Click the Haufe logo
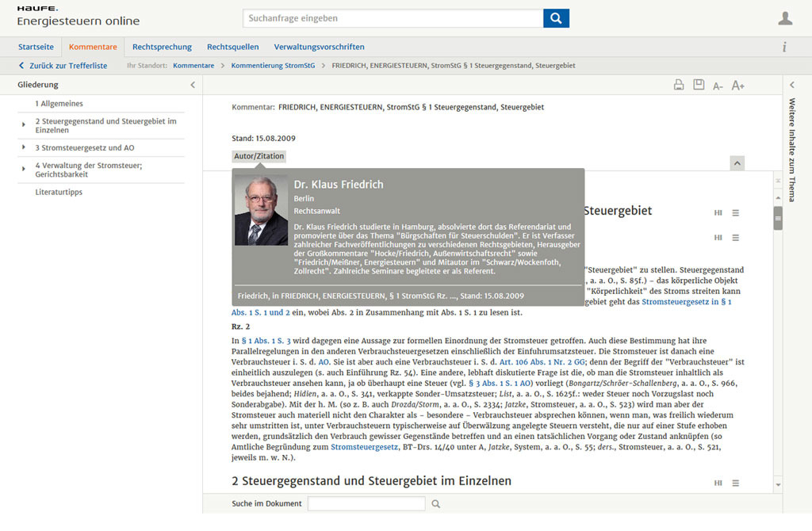The image size is (812, 531). [37, 8]
